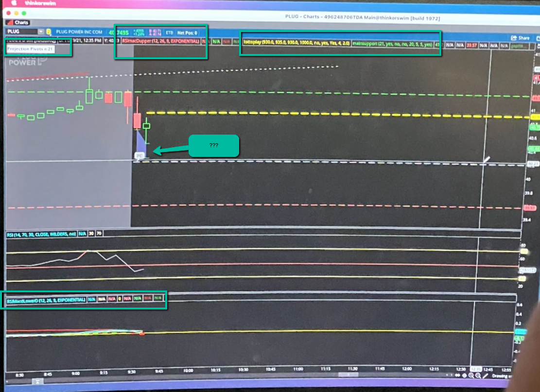Switch to the Charts tab

point(18,22)
